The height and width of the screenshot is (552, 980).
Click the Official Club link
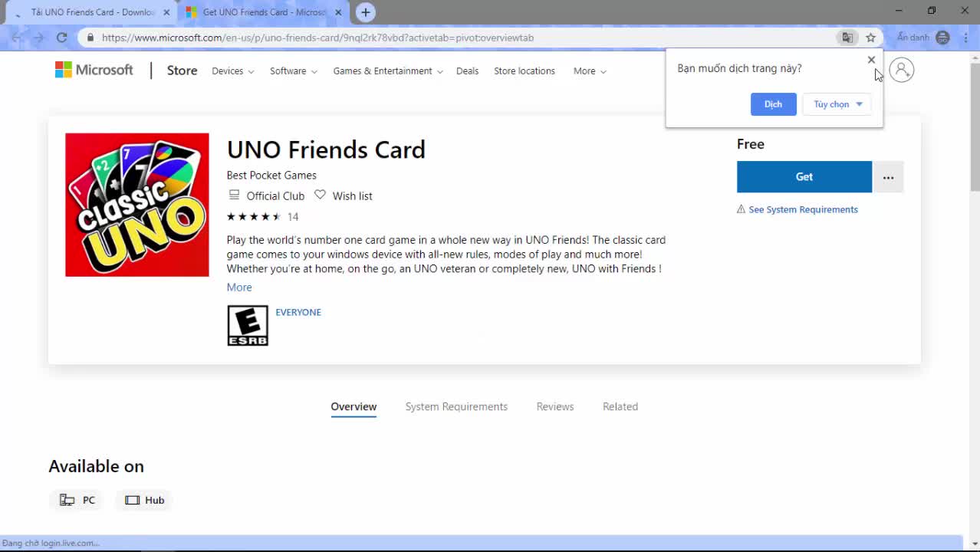click(275, 195)
